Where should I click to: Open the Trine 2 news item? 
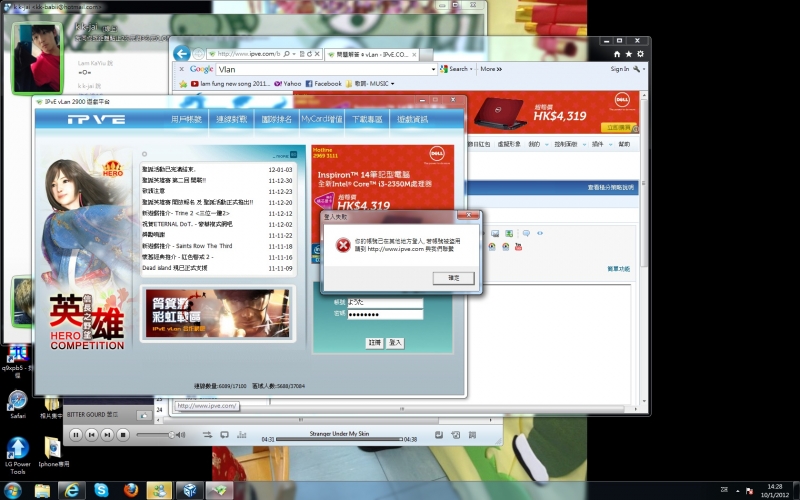[x=217, y=213]
